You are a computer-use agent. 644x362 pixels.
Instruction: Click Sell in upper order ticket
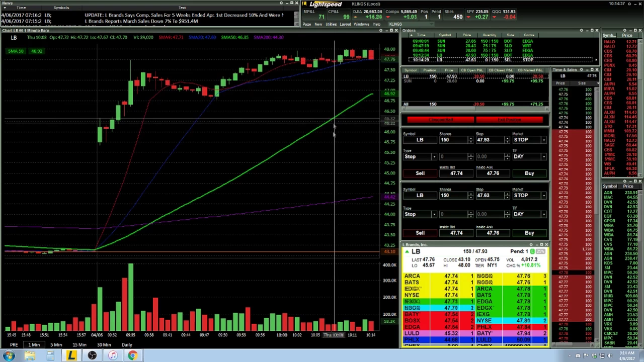(420, 173)
